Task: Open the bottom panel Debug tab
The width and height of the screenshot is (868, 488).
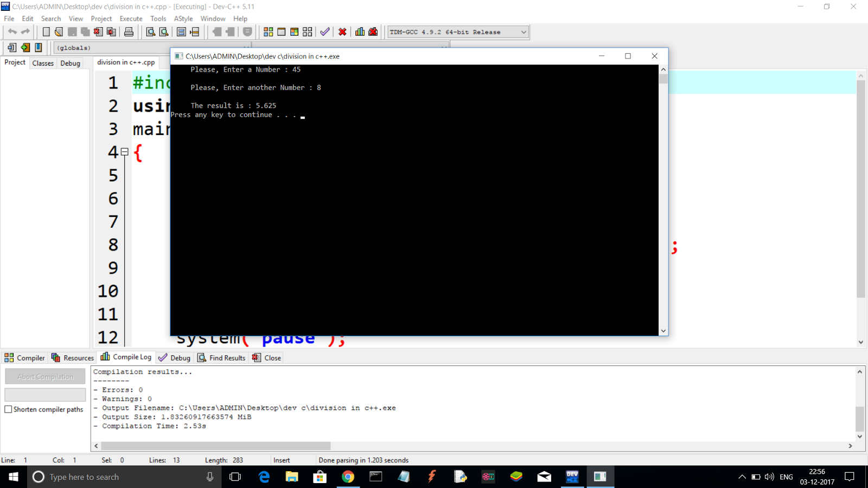Action: tap(174, 358)
